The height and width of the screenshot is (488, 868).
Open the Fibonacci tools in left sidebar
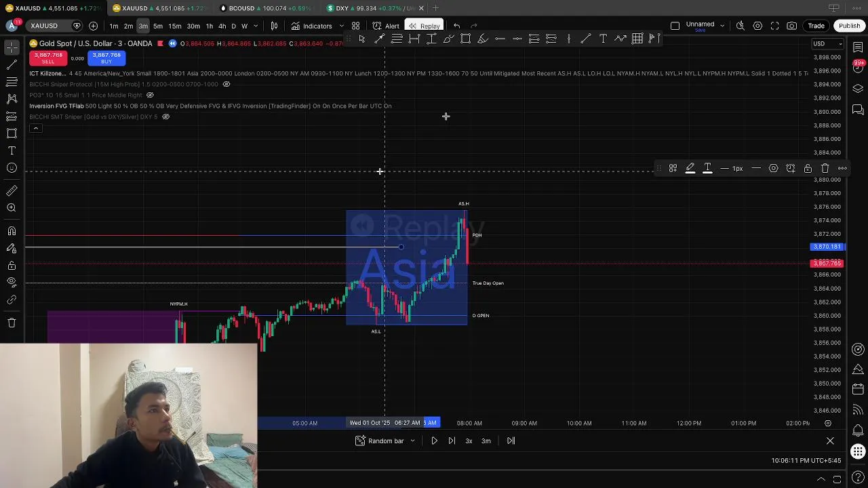12,81
